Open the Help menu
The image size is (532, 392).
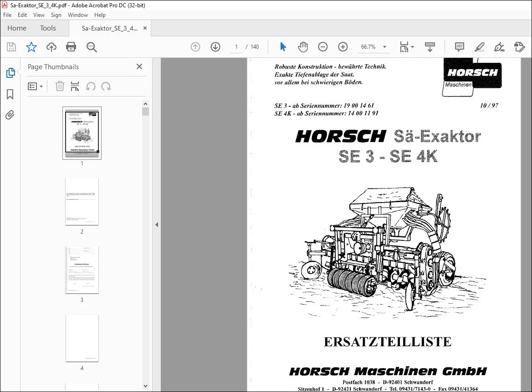click(x=100, y=15)
